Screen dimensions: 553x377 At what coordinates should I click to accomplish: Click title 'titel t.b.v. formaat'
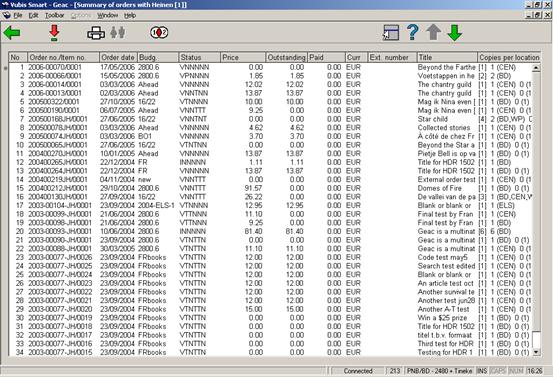point(444,335)
